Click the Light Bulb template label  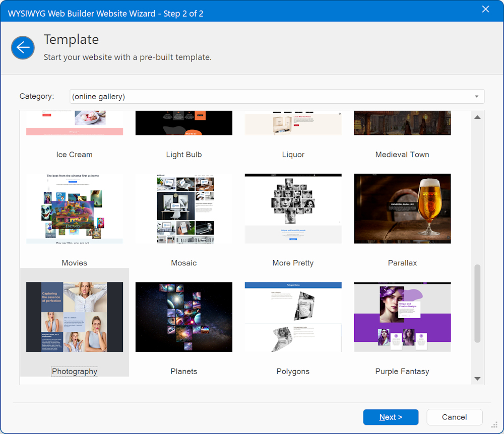(184, 155)
